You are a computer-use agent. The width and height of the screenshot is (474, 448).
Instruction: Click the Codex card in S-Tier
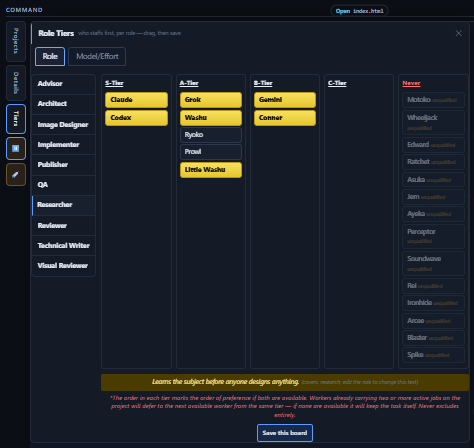(x=136, y=118)
